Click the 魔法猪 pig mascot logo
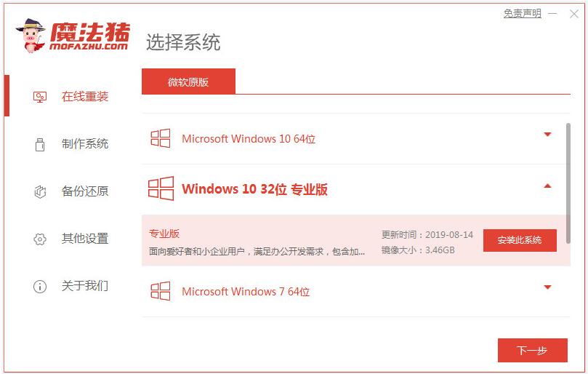 [30, 36]
